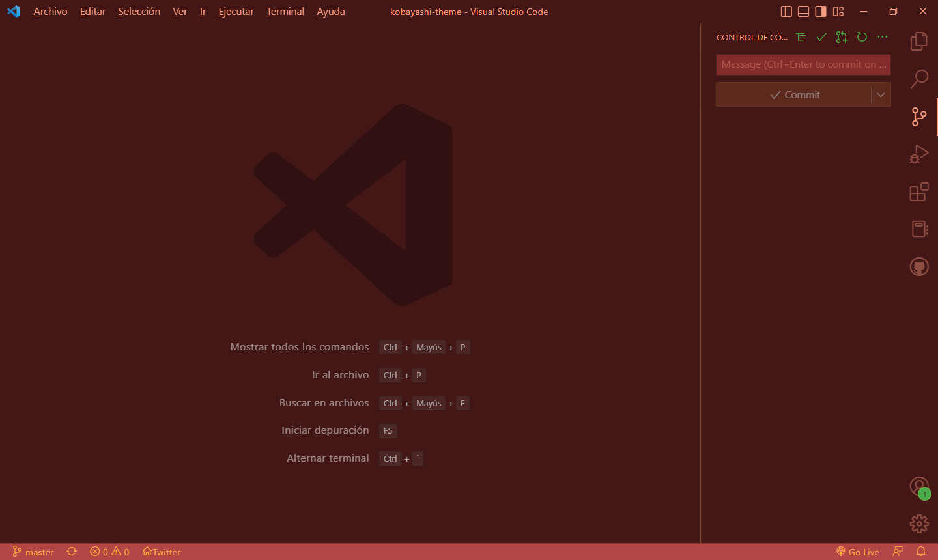This screenshot has height=560, width=938.
Task: Open the Run and Debug view
Action: [918, 154]
